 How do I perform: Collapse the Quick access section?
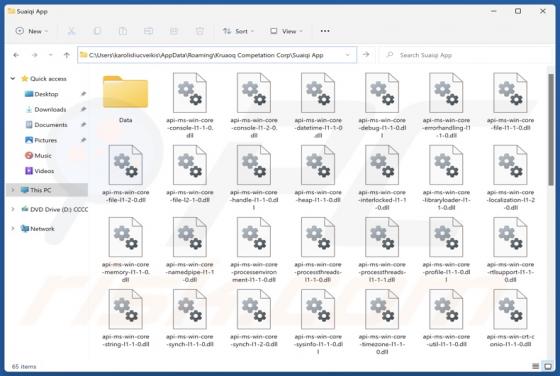[x=13, y=79]
